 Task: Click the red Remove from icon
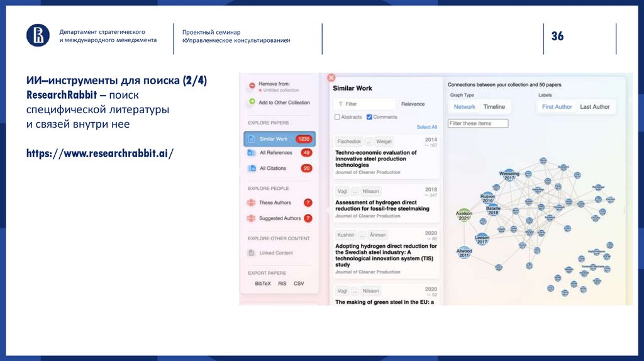point(252,86)
